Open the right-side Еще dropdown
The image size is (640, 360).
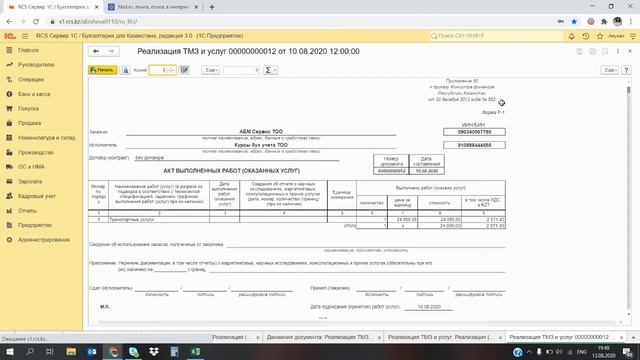click(x=609, y=70)
